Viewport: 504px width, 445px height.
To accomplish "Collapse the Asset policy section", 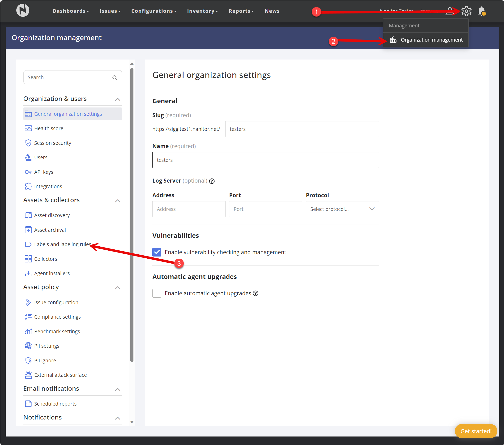I will coord(118,288).
